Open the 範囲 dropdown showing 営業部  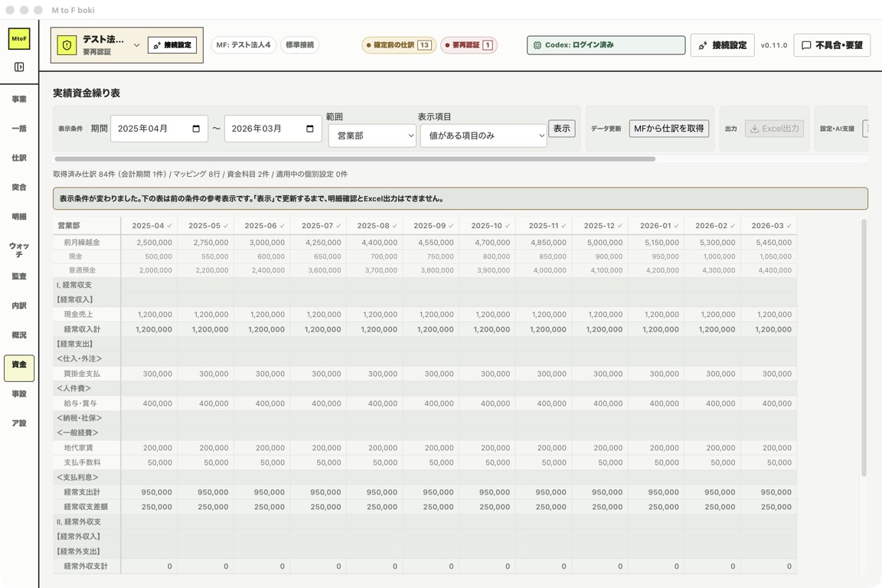coord(372,136)
